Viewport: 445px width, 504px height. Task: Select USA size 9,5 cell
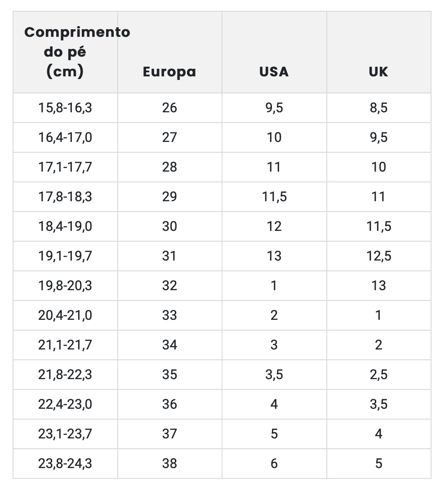point(274,108)
